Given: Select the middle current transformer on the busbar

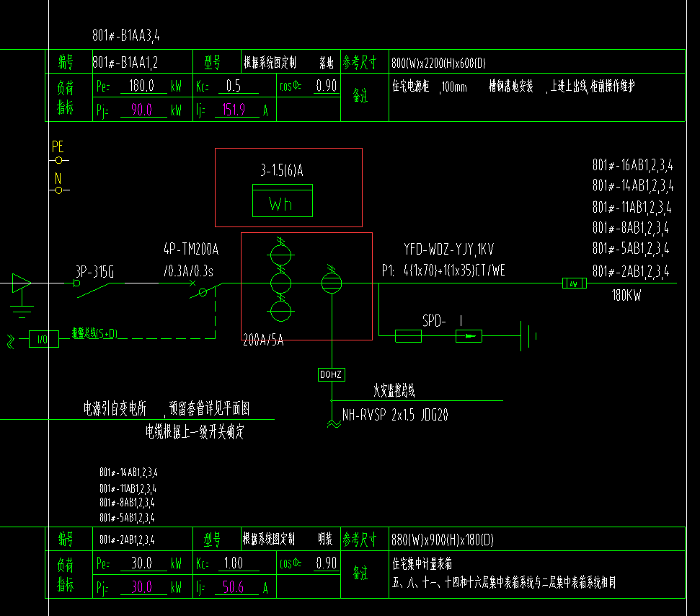Looking at the screenshot, I should pyautogui.click(x=281, y=283).
